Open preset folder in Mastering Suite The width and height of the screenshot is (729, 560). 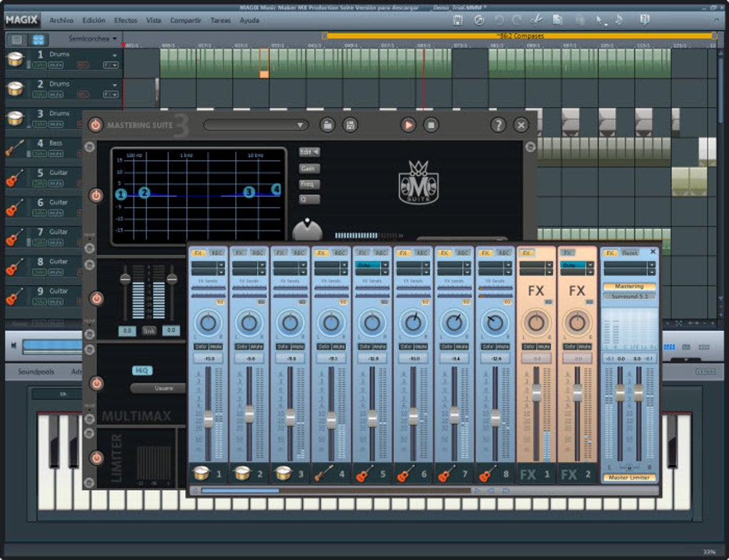click(x=327, y=125)
